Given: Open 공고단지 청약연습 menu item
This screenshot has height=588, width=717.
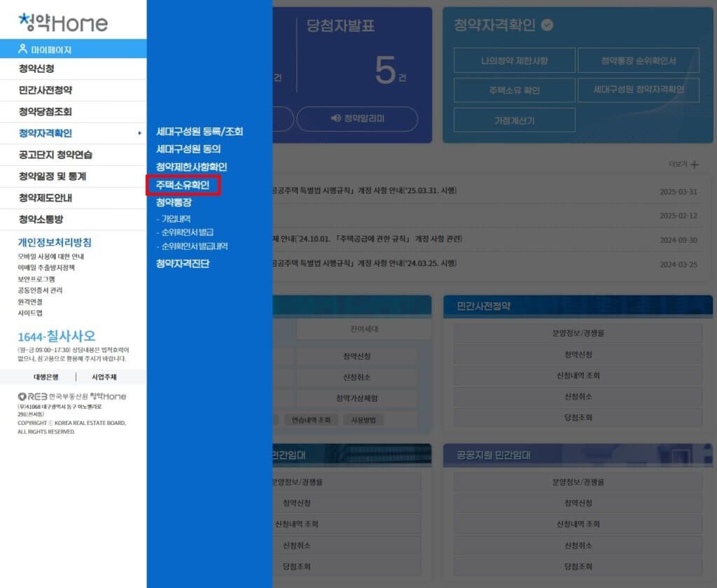Looking at the screenshot, I should tap(73, 155).
